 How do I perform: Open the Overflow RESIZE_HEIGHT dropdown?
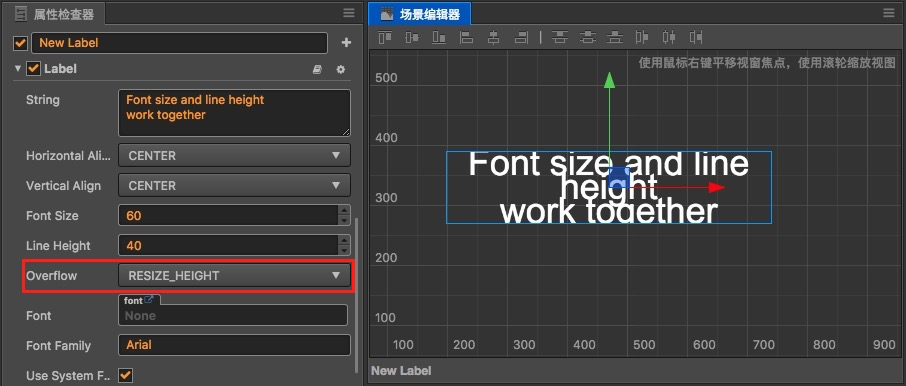[234, 276]
